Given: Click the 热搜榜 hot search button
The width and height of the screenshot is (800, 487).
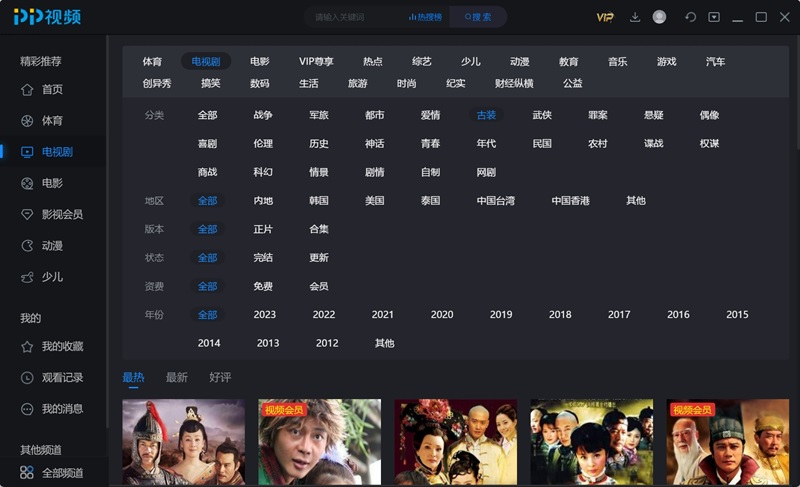Looking at the screenshot, I should 425,17.
